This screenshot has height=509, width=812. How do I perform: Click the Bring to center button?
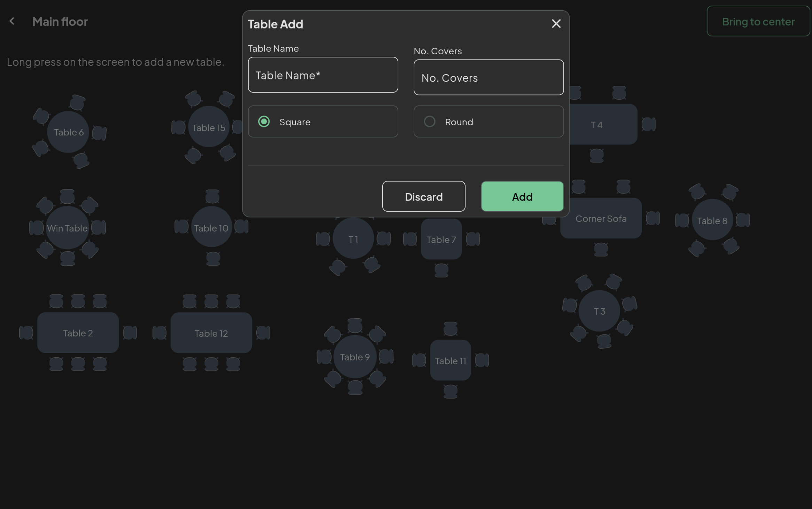(x=758, y=21)
